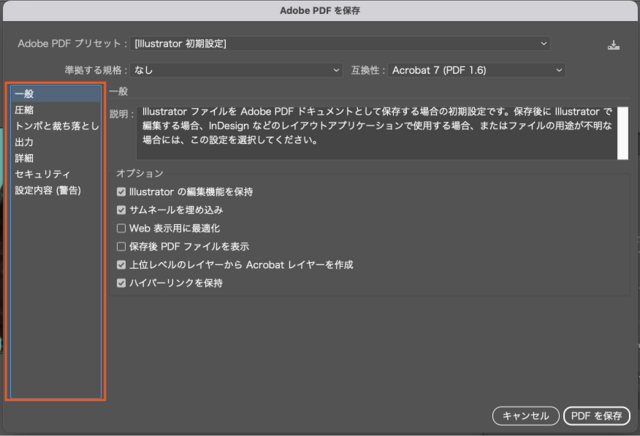
Task: Select the 一般 category
Action: pos(56,94)
